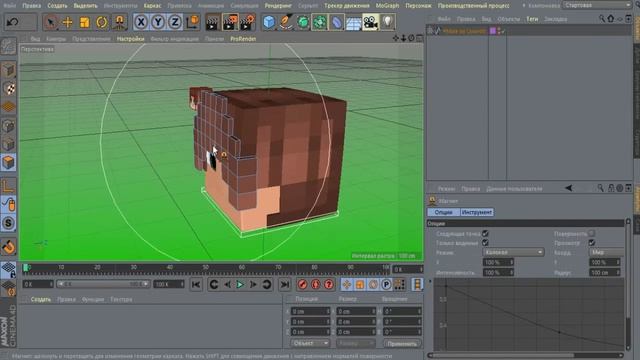Toggle the first checked Options checkbox
This screenshot has height=360, width=640.
(485, 233)
